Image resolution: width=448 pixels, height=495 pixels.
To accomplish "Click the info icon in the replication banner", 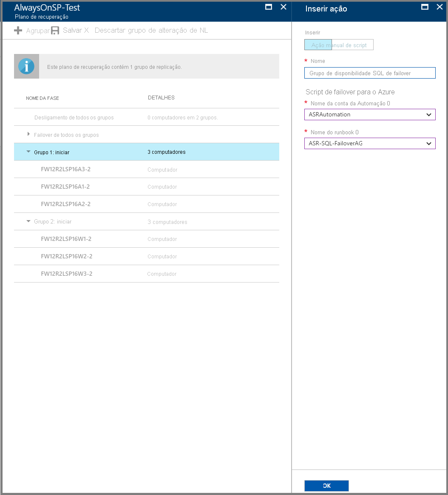I will pos(26,66).
